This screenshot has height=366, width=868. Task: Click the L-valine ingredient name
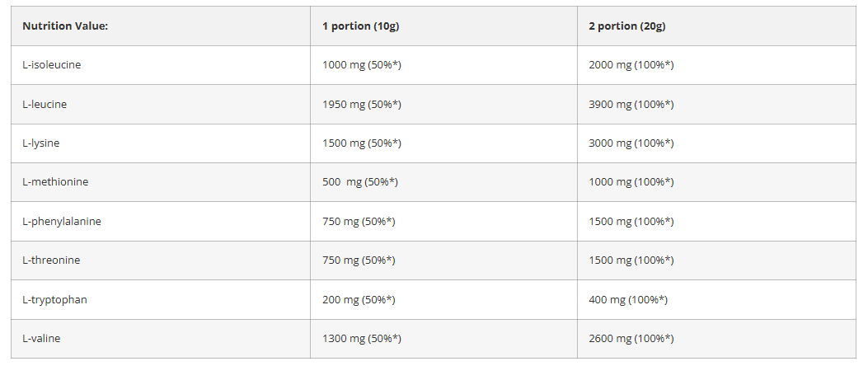click(x=41, y=339)
